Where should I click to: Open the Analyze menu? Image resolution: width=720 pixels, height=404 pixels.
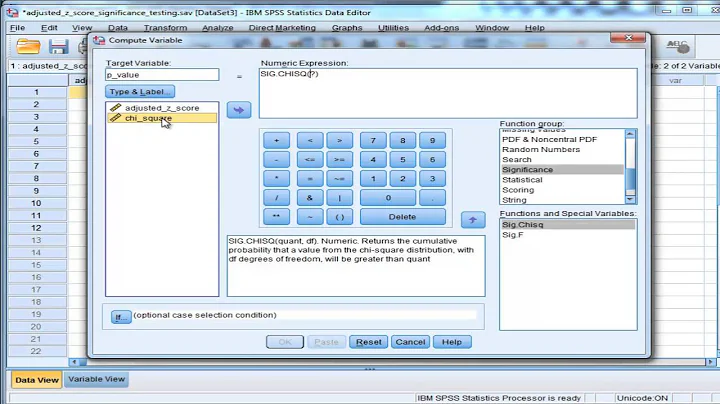coord(218,28)
